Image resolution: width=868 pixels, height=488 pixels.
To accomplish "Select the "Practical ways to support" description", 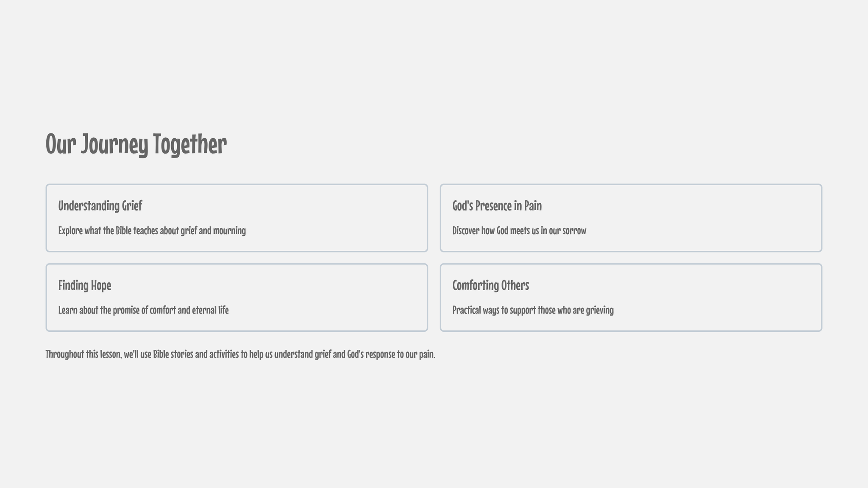I will 533,310.
